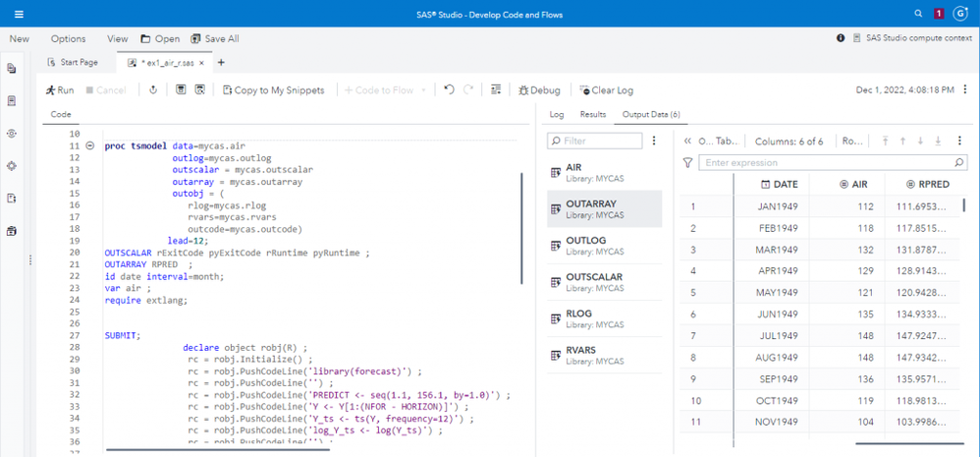The image size is (980, 457).
Task: Collapse the output tables pane chevron
Action: (x=687, y=141)
